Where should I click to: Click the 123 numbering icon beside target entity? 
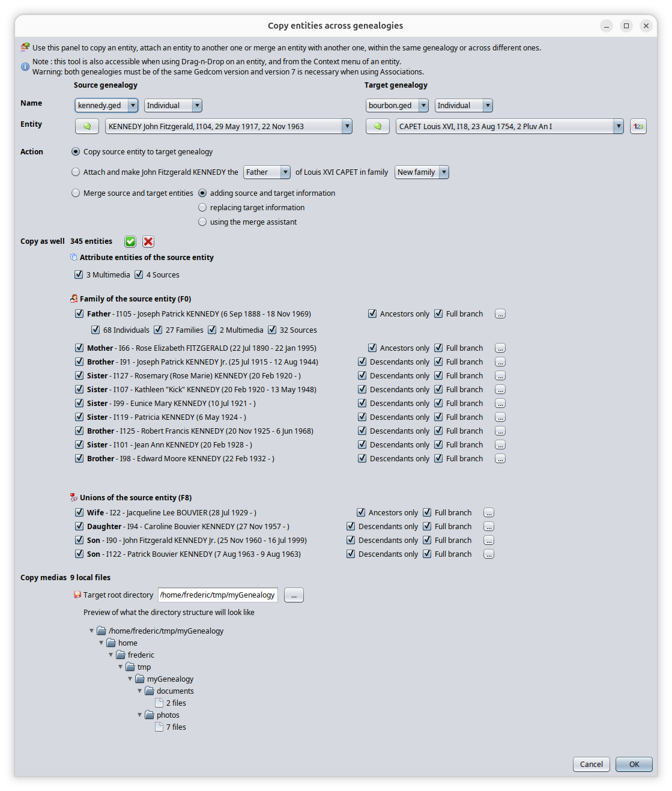(x=638, y=127)
